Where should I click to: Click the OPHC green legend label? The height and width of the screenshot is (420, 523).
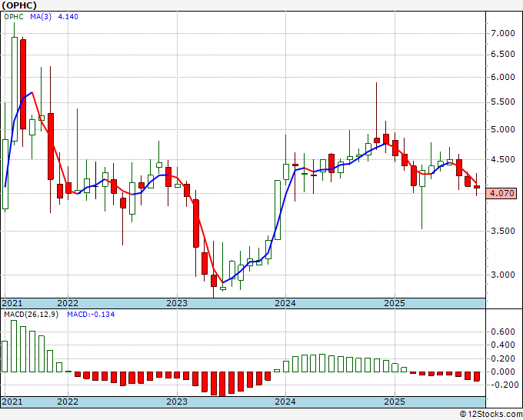pos(14,16)
